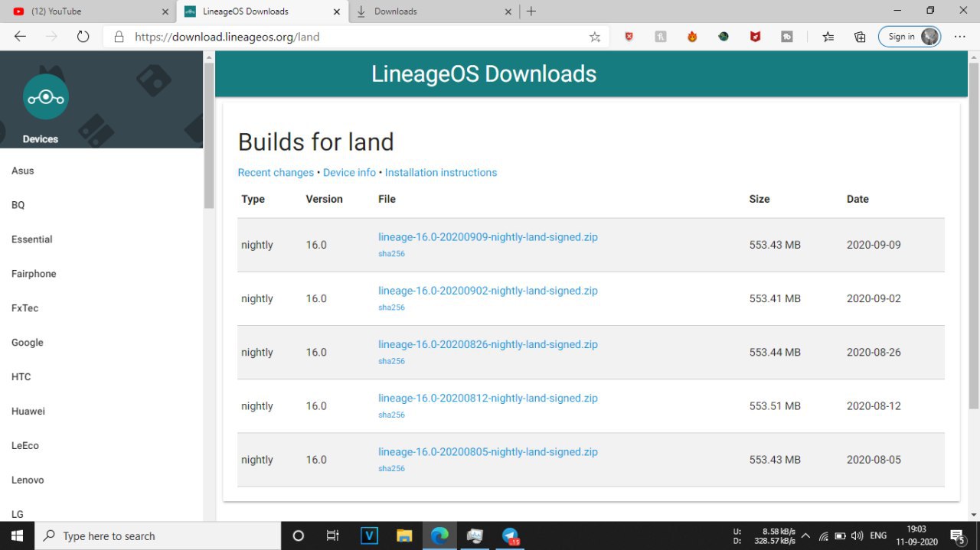Open the blue V app on taskbar
The height and width of the screenshot is (550, 980).
pos(369,535)
